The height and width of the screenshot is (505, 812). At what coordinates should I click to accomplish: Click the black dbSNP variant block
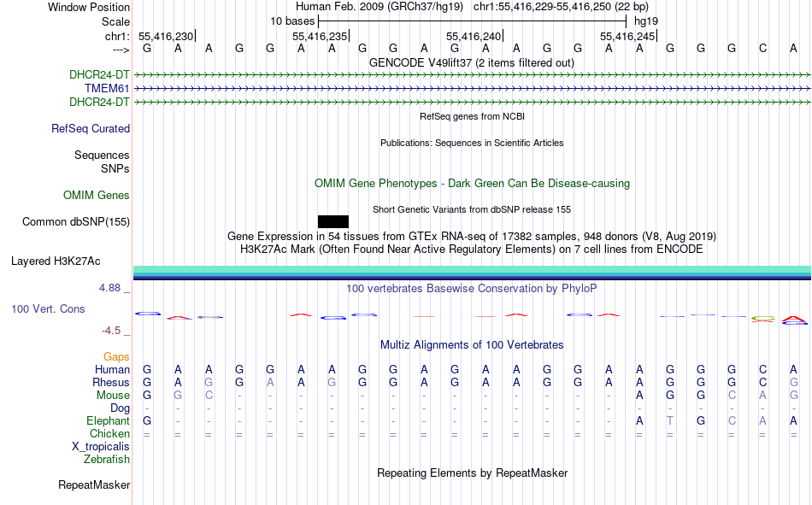point(333,221)
